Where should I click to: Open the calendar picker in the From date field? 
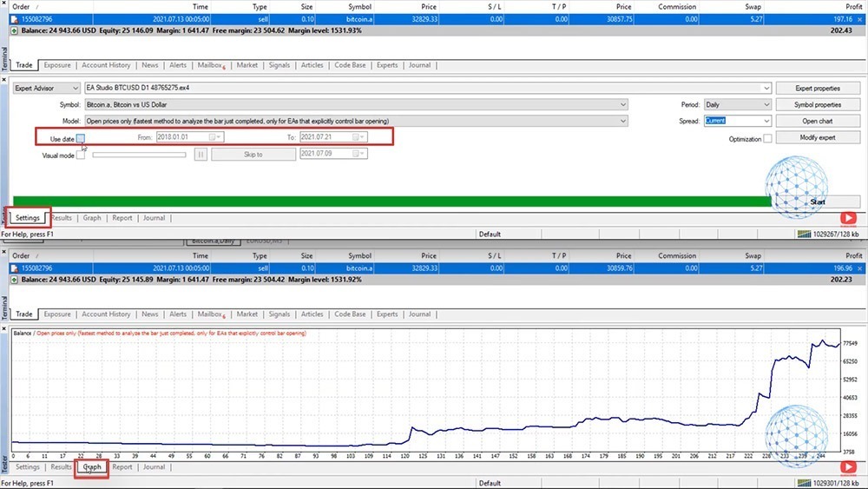pos(219,137)
